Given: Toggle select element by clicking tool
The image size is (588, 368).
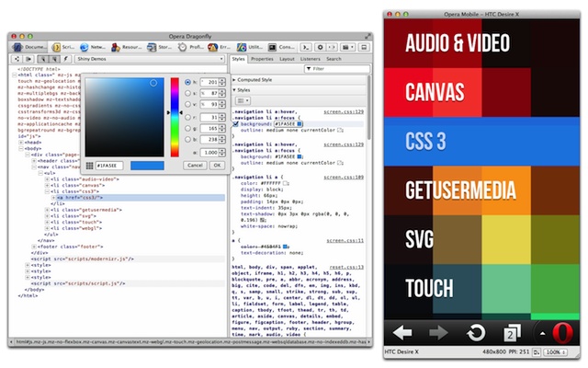Looking at the screenshot, I should (x=43, y=59).
